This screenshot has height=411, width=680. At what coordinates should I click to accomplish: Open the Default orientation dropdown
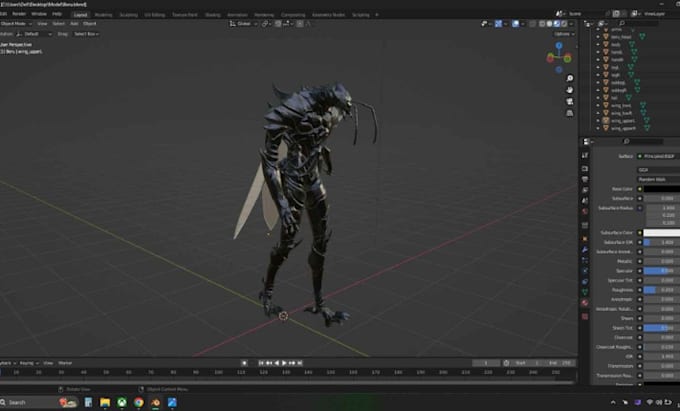point(34,34)
